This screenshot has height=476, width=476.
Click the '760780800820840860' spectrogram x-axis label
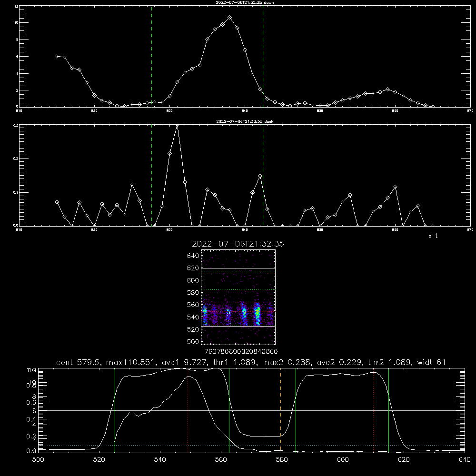point(241,351)
